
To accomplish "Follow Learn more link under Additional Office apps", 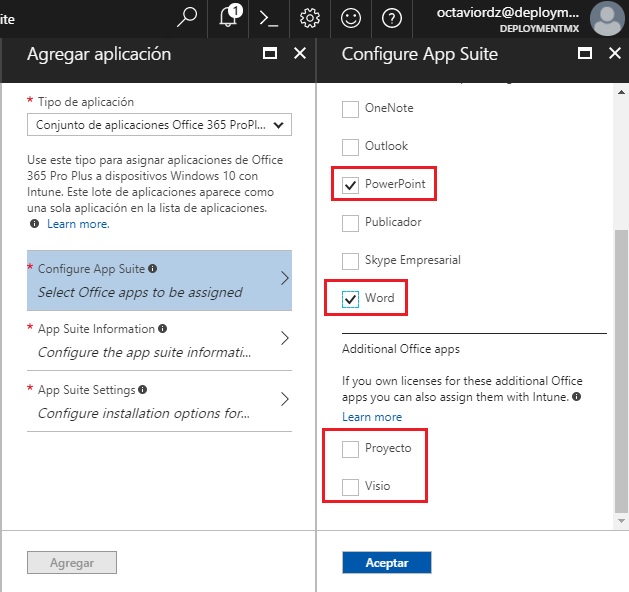I will click(x=372, y=417).
